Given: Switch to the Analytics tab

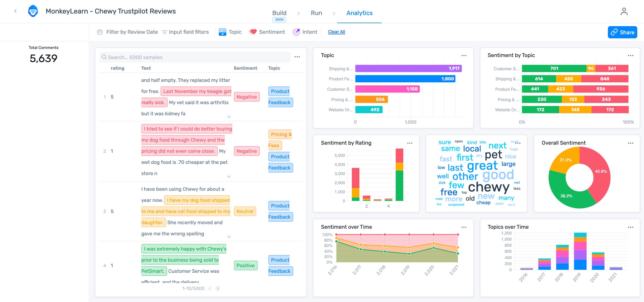Looking at the screenshot, I should pyautogui.click(x=359, y=13).
